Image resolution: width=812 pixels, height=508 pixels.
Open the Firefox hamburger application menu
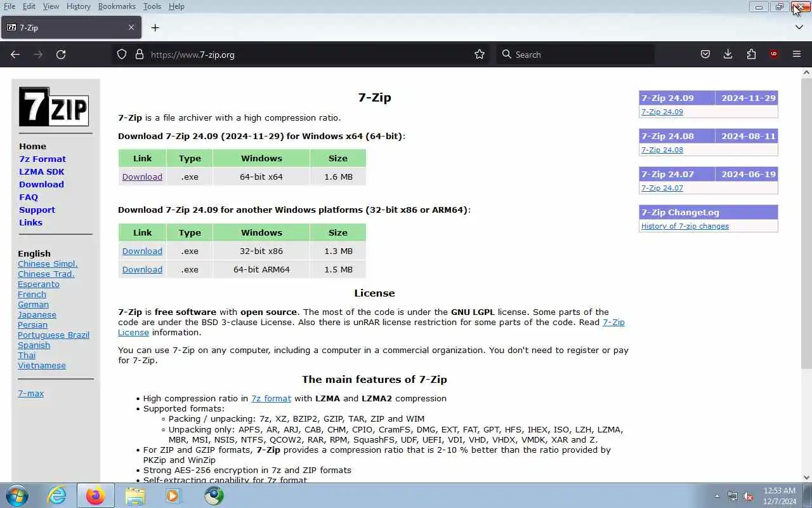797,55
